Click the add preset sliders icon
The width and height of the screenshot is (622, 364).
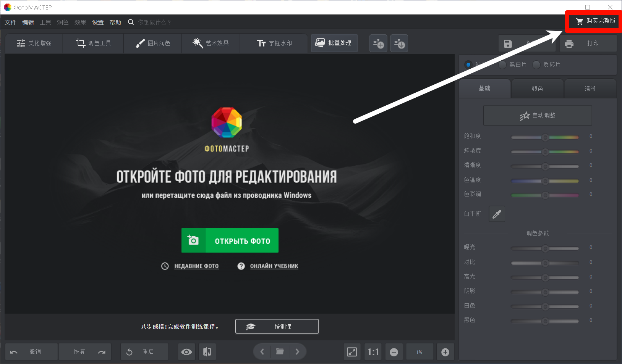click(378, 43)
